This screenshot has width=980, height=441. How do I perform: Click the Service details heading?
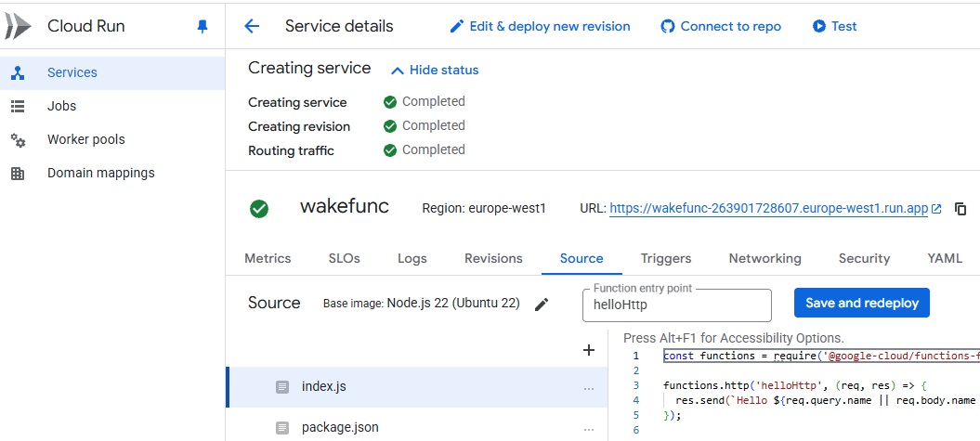point(339,26)
